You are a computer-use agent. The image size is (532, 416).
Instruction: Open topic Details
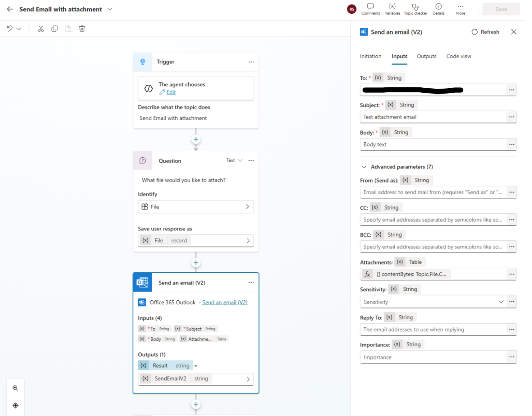click(438, 9)
